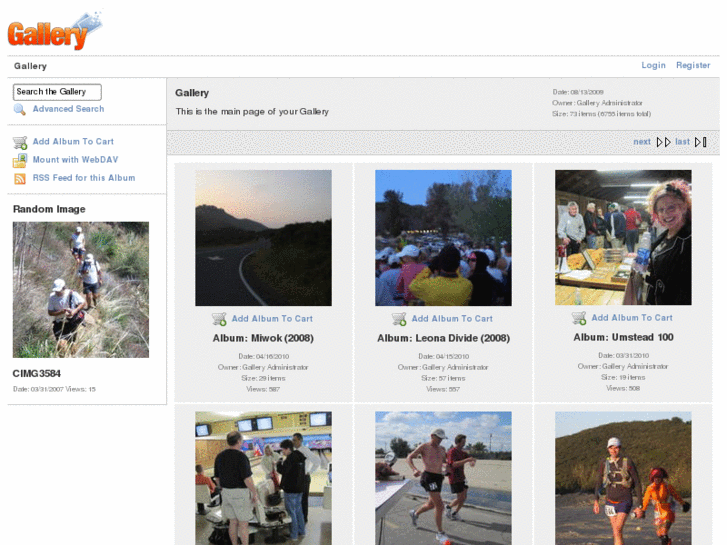Click the cart icon under the Umstead 100 album

[579, 318]
